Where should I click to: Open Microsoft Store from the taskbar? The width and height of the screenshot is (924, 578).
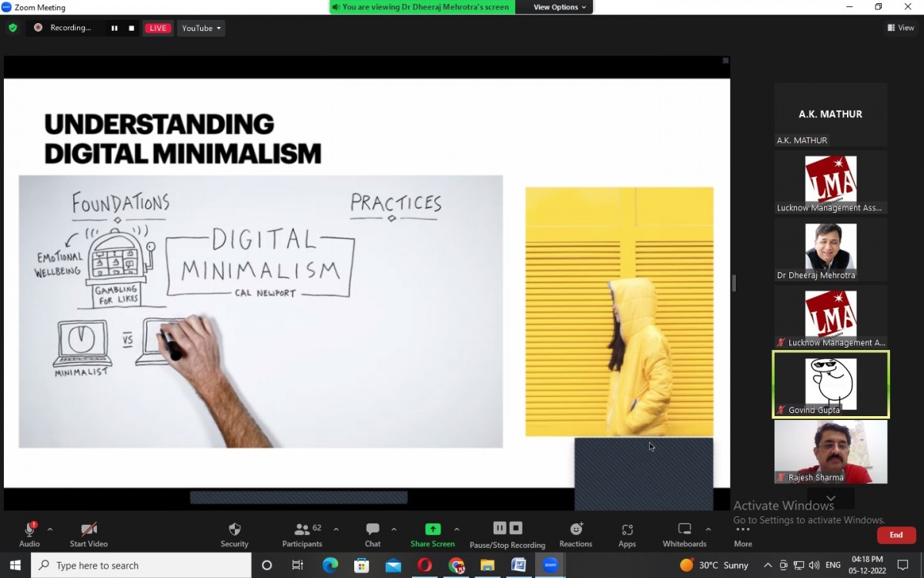pyautogui.click(x=361, y=565)
